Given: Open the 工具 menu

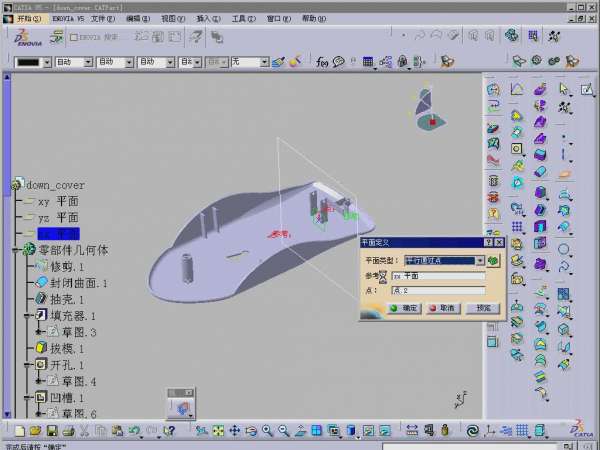Looking at the screenshot, I should pyautogui.click(x=243, y=18).
